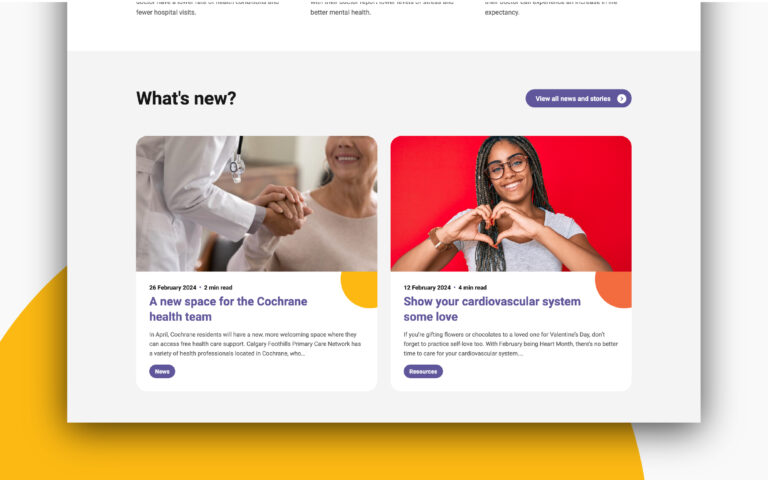Click the yellow quarter-circle on Cochrane card

(x=361, y=288)
